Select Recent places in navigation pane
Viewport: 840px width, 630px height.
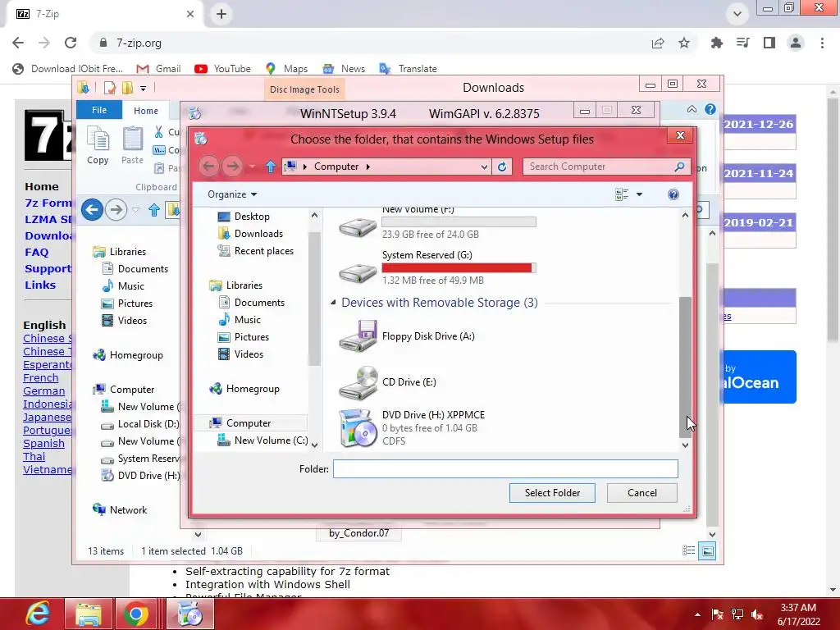[x=255, y=251]
